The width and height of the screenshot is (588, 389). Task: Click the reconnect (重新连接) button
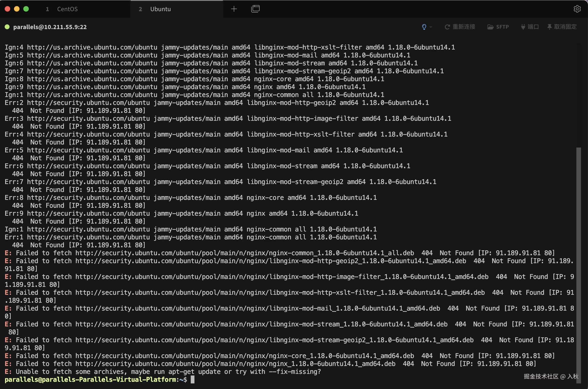460,27
